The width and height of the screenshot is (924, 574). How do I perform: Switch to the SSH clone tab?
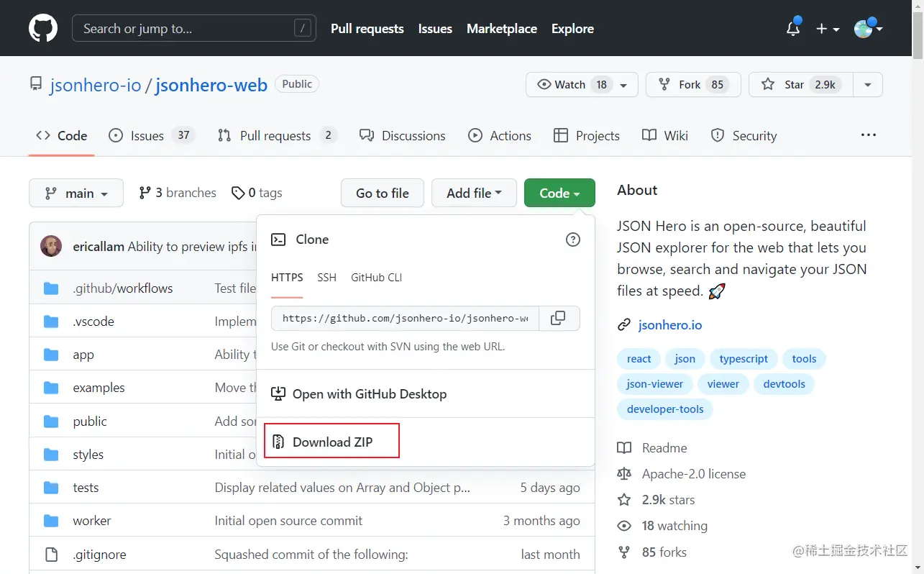point(327,278)
